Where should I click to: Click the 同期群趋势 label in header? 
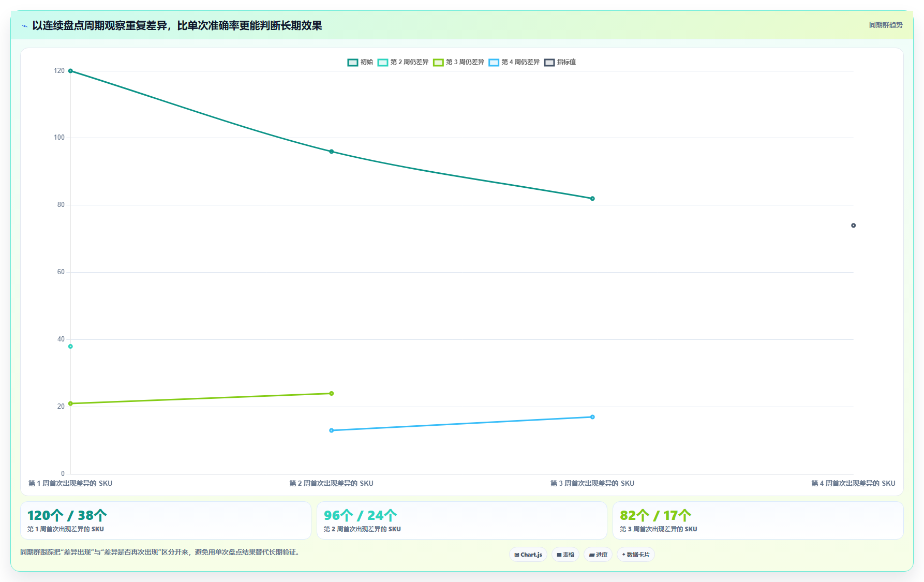[x=886, y=25]
